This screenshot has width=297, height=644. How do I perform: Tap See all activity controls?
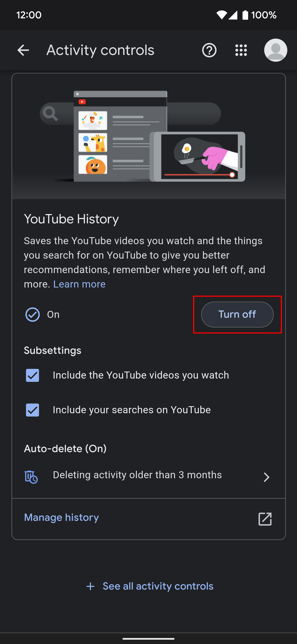click(158, 586)
